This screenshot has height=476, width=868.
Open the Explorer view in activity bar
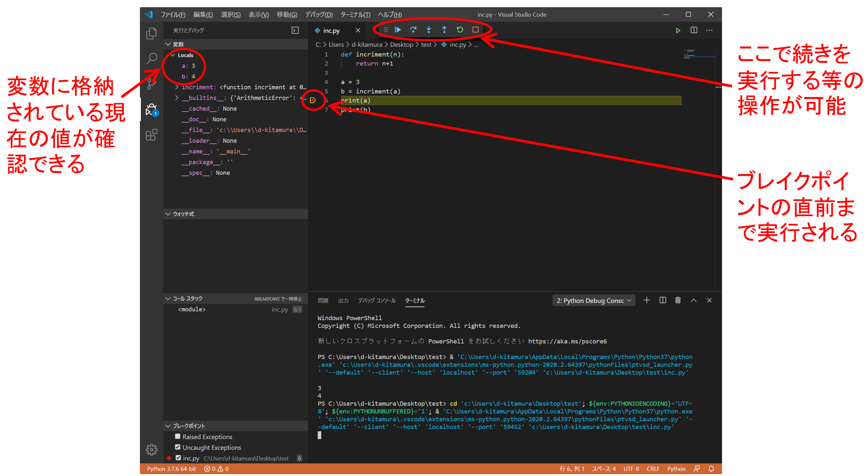pos(151,34)
